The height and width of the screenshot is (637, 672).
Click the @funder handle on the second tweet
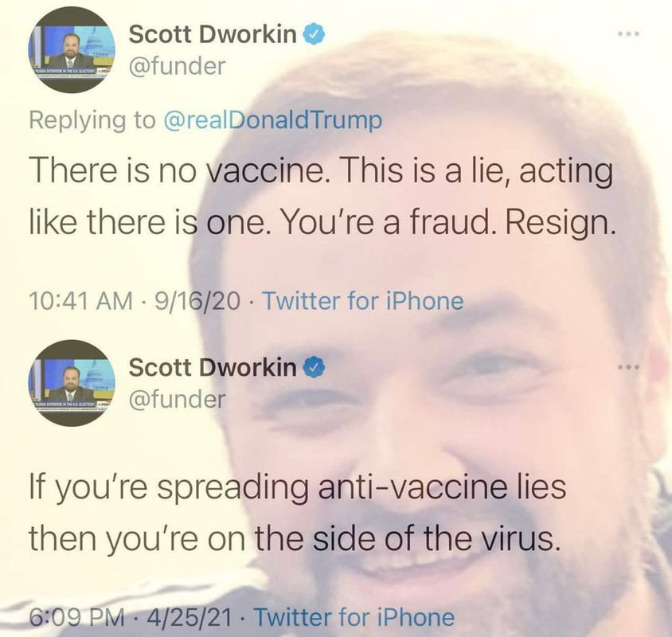pyautogui.click(x=177, y=399)
